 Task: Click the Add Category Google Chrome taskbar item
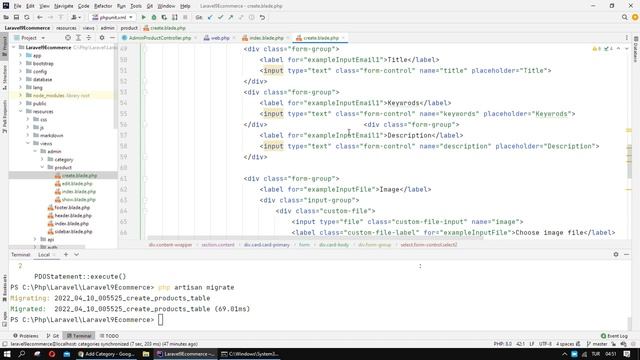106,354
